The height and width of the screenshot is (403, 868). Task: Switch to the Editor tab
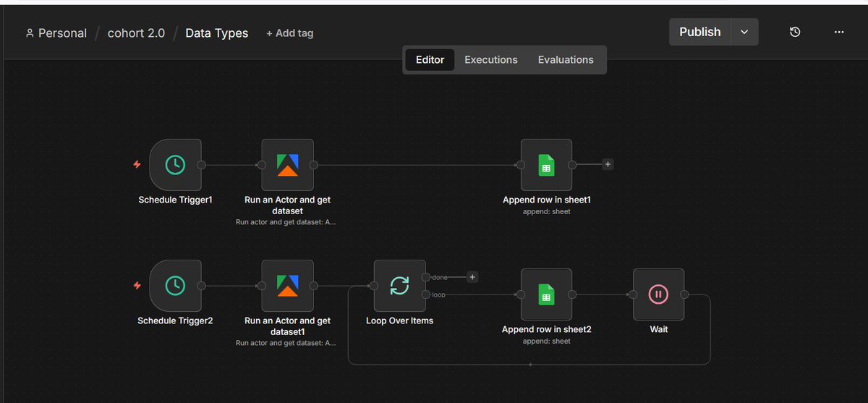coord(430,60)
